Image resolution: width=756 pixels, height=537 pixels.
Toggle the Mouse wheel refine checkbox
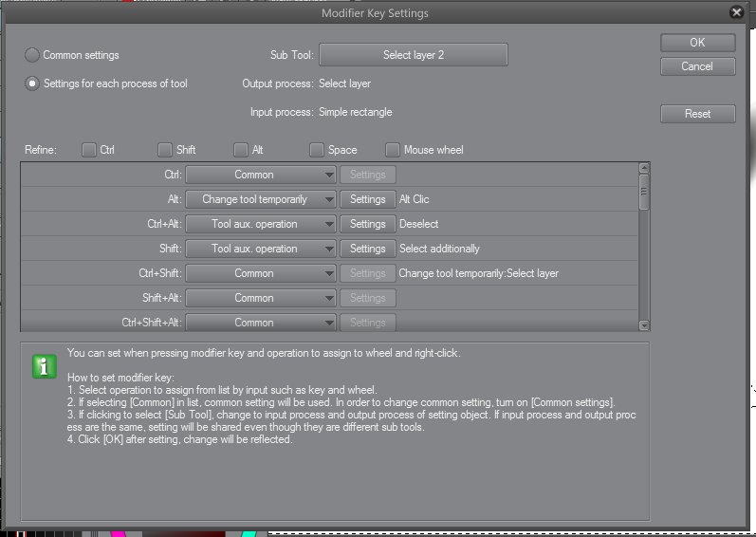coord(393,150)
